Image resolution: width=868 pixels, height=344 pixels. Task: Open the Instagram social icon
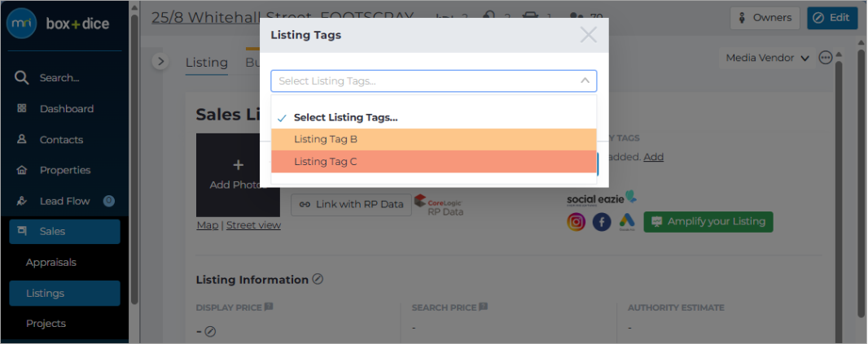[576, 222]
